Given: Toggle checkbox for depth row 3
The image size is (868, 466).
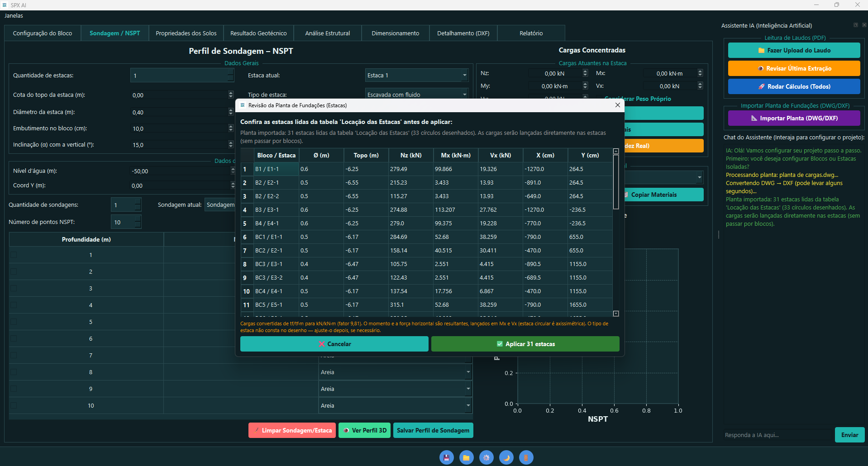Looking at the screenshot, I should [14, 288].
